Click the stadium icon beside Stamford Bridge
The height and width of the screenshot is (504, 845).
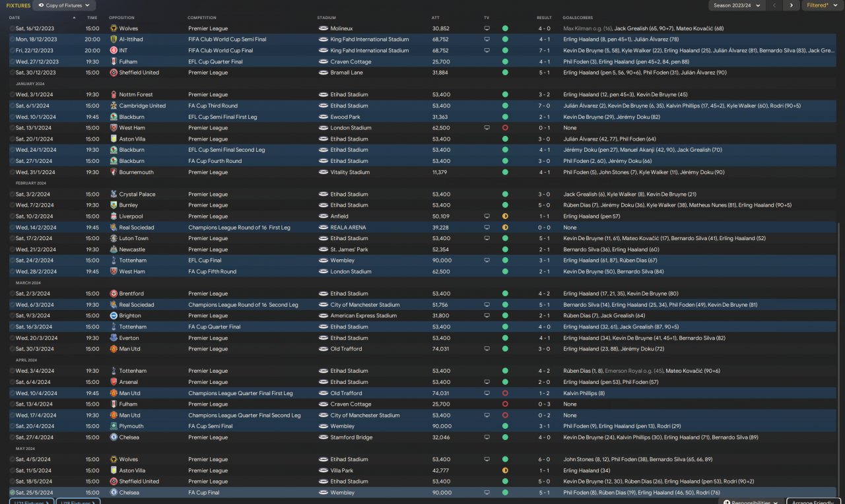(x=323, y=437)
